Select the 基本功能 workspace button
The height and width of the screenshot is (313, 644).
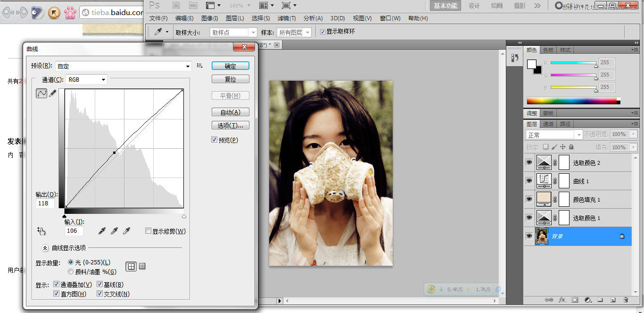446,6
